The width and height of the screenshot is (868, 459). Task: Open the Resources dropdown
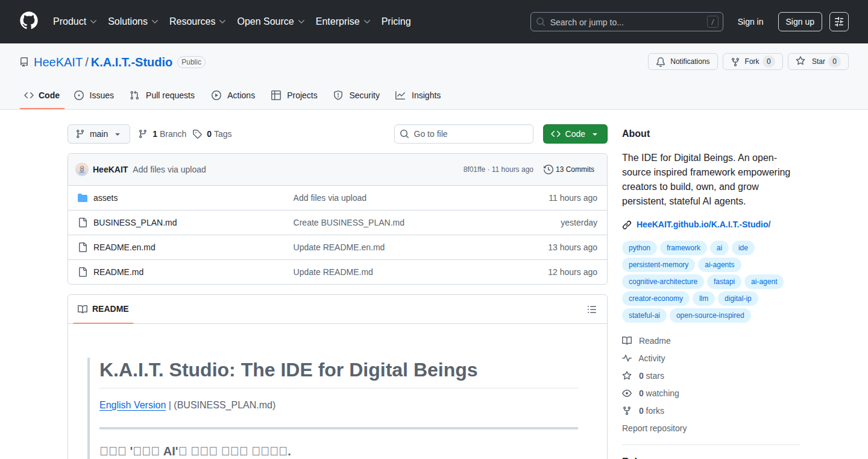click(x=198, y=21)
